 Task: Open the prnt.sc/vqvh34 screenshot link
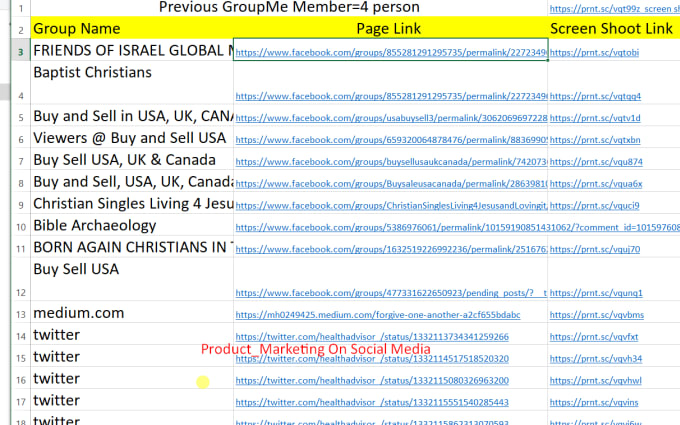[x=596, y=359]
